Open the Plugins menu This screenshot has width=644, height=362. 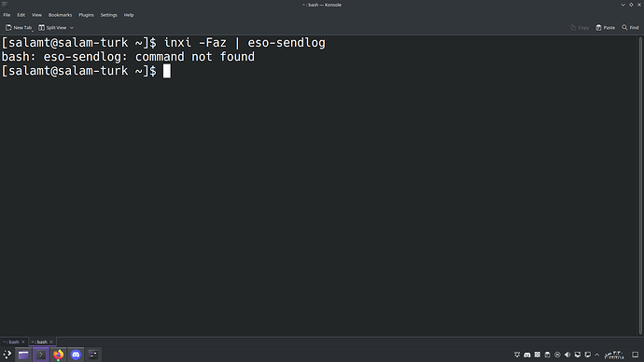[86, 15]
